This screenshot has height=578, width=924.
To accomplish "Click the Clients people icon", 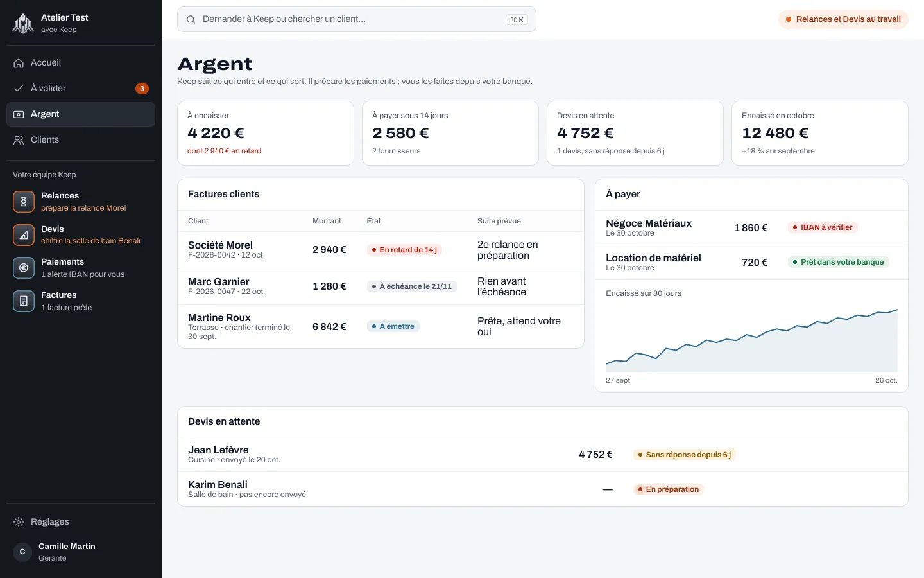I will pyautogui.click(x=19, y=140).
